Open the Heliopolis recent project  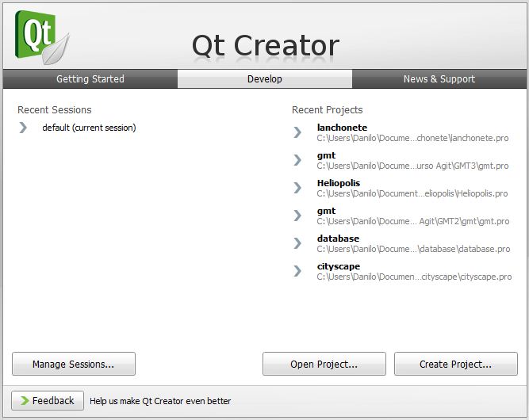tap(339, 183)
